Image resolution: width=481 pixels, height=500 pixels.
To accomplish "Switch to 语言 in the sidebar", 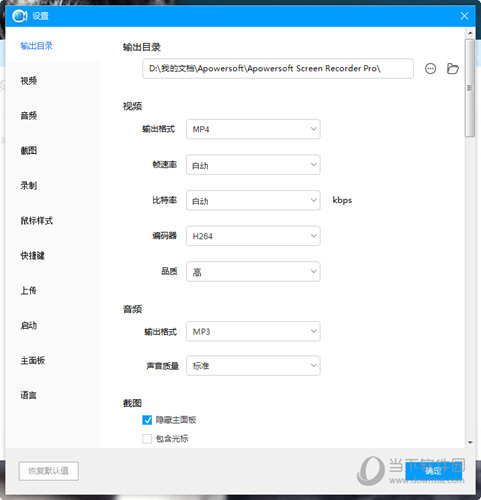I will [29, 396].
